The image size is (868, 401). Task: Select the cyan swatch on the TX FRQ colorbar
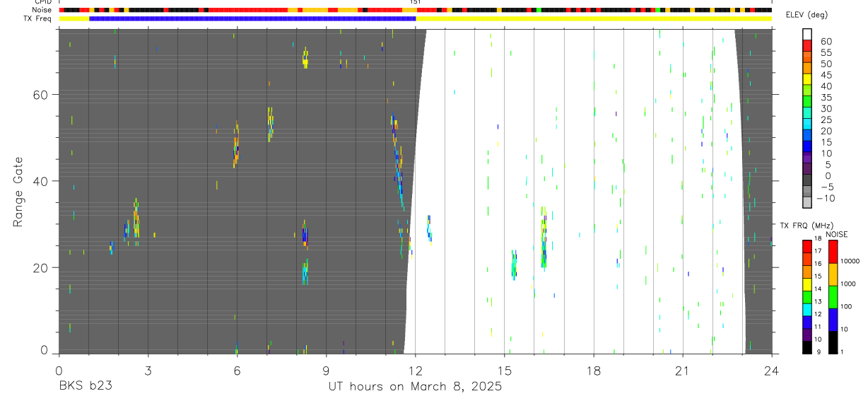(807, 309)
